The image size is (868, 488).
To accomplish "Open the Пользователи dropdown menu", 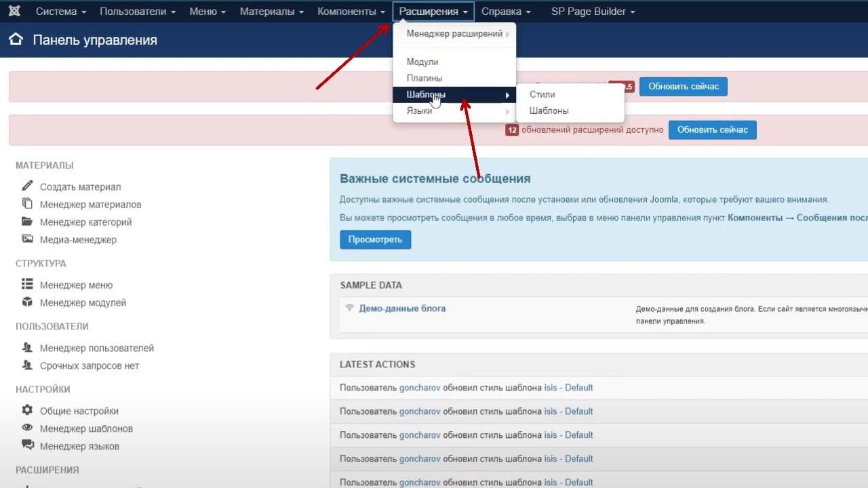I will [x=138, y=12].
